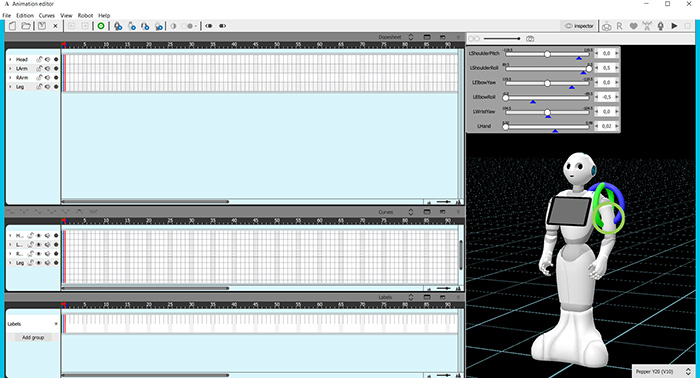Expand the first H.. group in Curves panel
The image size is (700, 378).
click(10, 235)
